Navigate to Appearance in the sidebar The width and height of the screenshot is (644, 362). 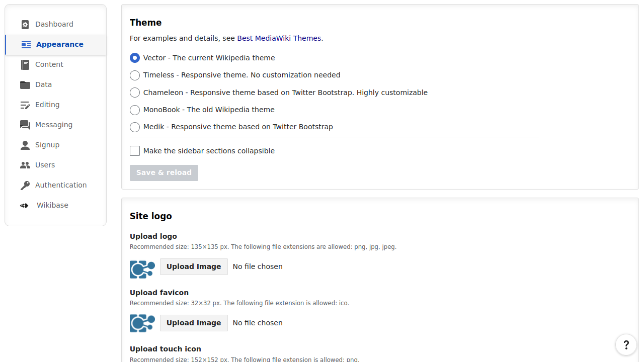pyautogui.click(x=59, y=44)
